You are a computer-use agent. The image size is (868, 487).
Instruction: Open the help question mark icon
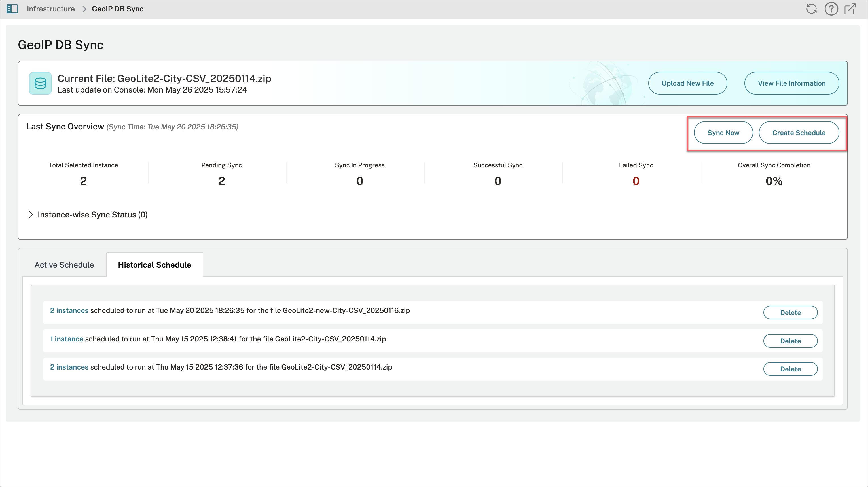pos(831,9)
